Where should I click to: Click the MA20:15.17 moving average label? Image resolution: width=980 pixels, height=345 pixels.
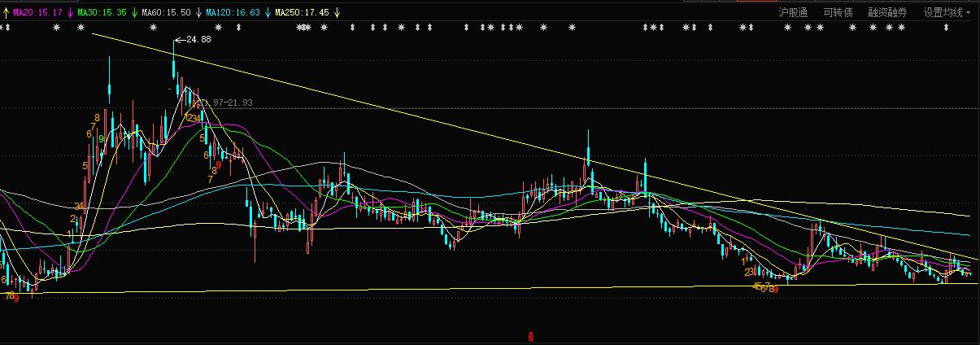(38, 13)
